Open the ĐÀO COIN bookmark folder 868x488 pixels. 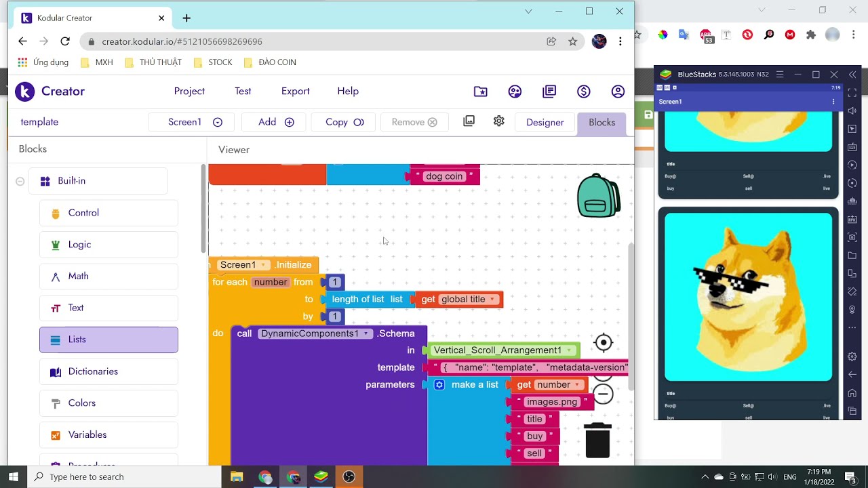(269, 62)
